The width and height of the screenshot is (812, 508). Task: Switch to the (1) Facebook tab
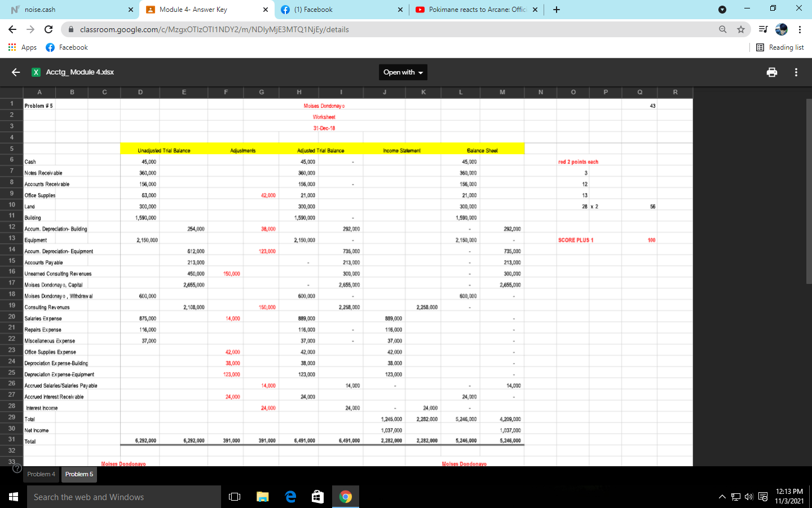(341, 10)
